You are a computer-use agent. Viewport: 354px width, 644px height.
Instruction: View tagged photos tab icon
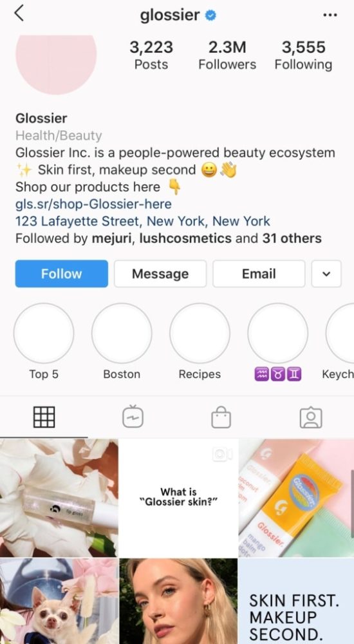(x=311, y=417)
